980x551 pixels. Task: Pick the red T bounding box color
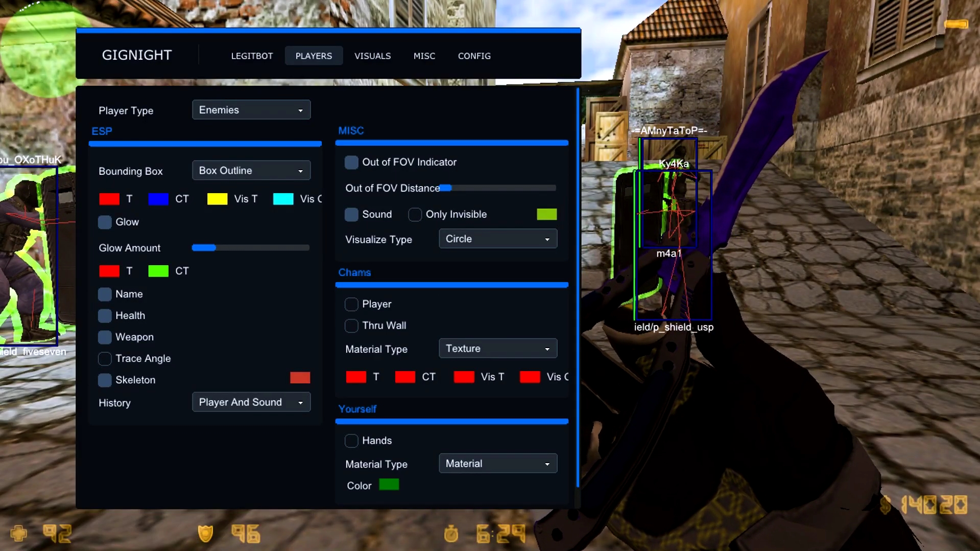[x=109, y=199]
